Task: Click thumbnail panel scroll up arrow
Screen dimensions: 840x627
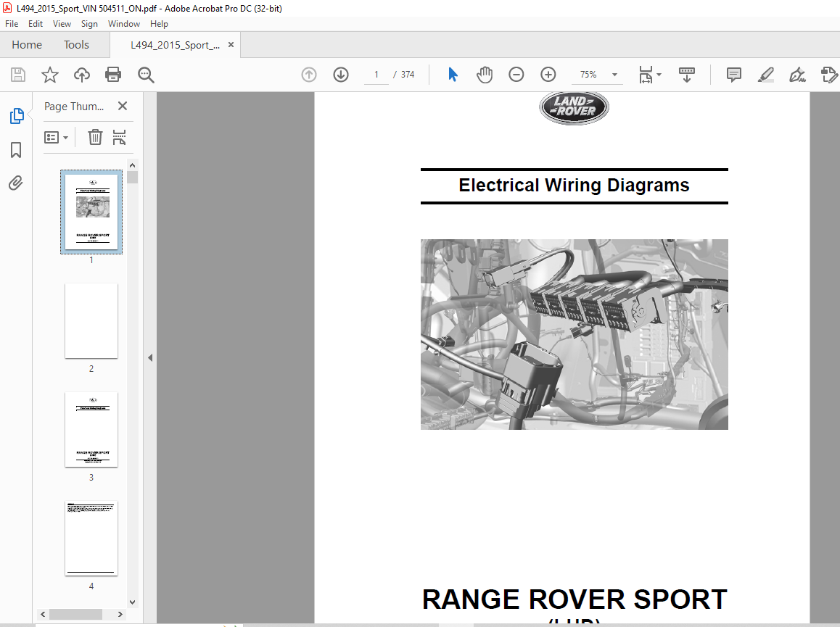Action: coord(132,165)
